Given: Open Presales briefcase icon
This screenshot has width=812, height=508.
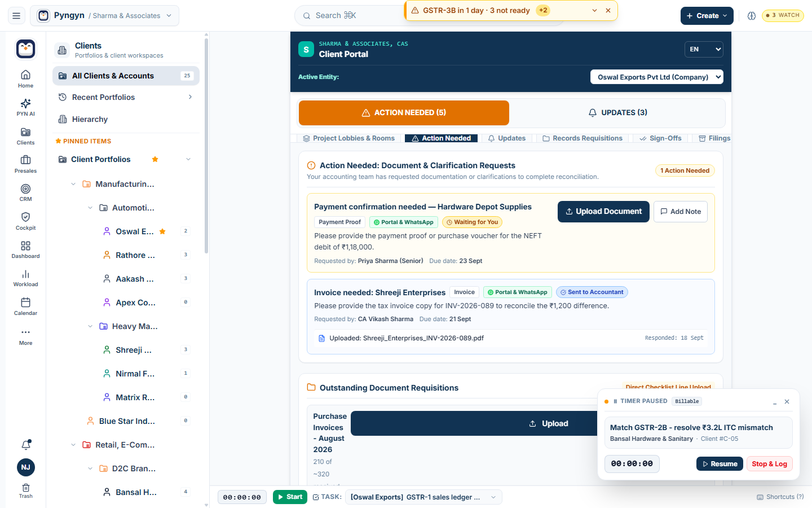Looking at the screenshot, I should tap(25, 164).
